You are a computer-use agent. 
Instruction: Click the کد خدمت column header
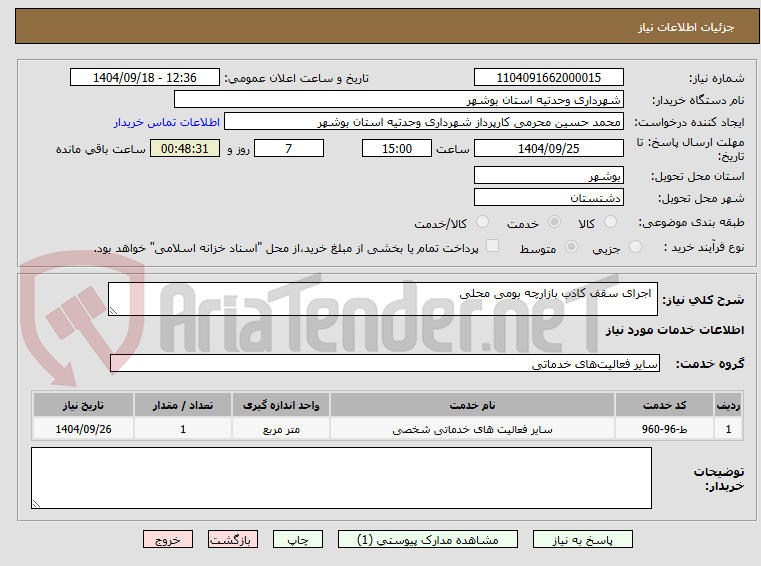click(664, 405)
